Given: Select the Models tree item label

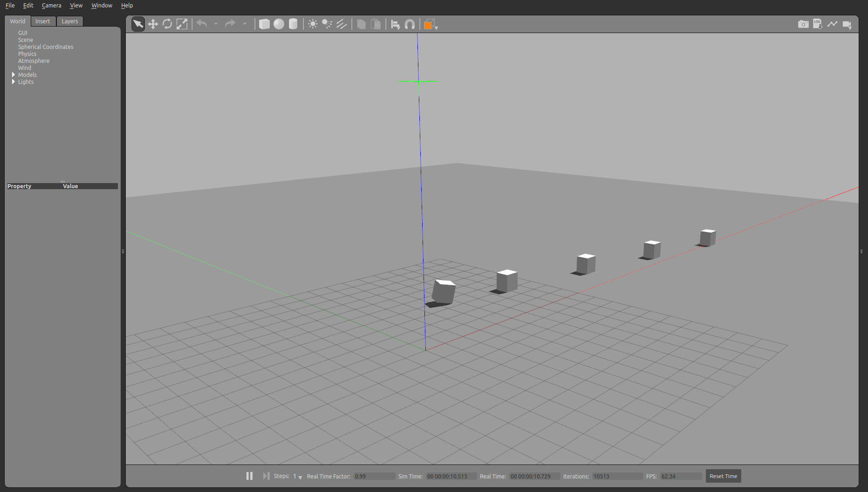Looking at the screenshot, I should click(27, 75).
